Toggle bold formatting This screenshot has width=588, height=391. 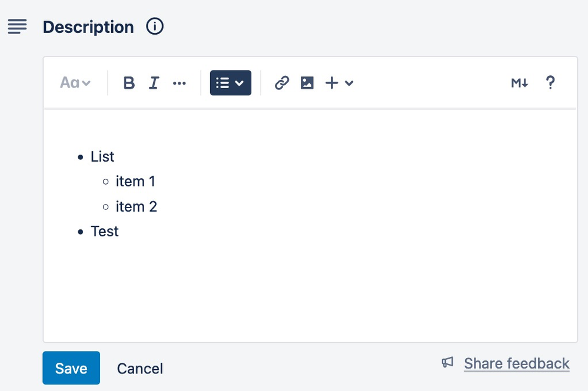[x=129, y=83]
